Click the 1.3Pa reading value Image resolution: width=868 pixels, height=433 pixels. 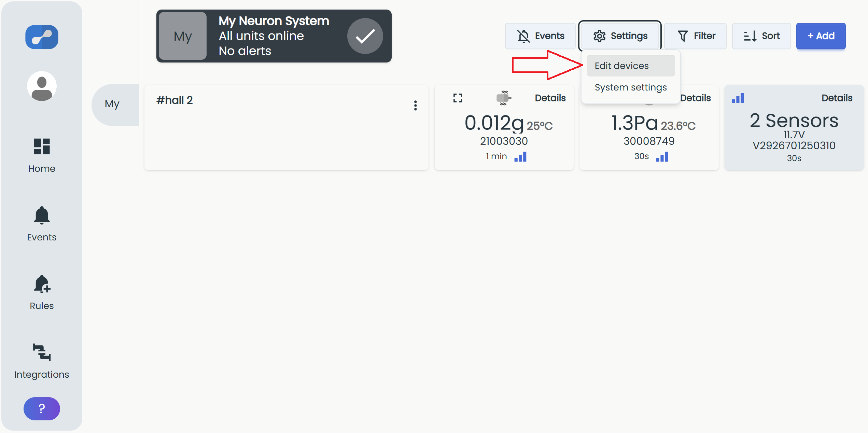pyautogui.click(x=634, y=123)
